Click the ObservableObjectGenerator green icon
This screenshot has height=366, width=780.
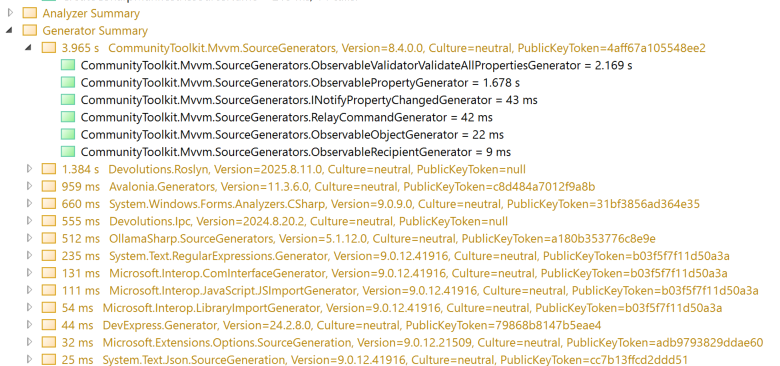(x=68, y=135)
